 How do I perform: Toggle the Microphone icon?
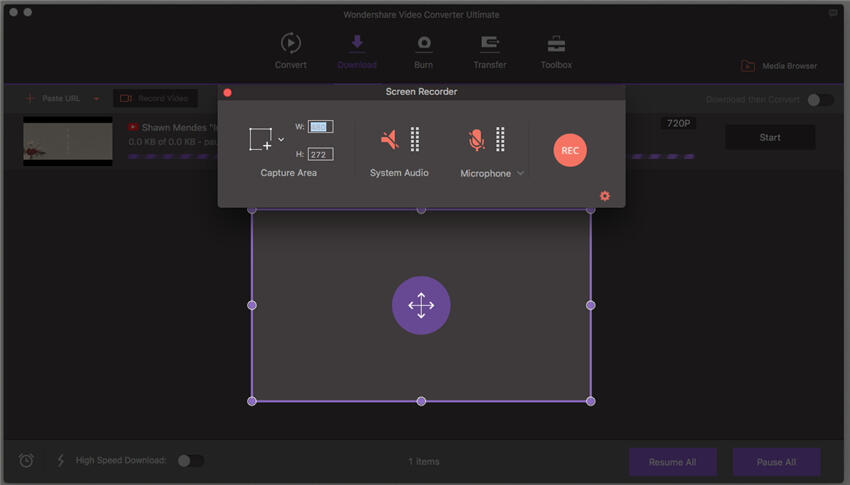476,140
